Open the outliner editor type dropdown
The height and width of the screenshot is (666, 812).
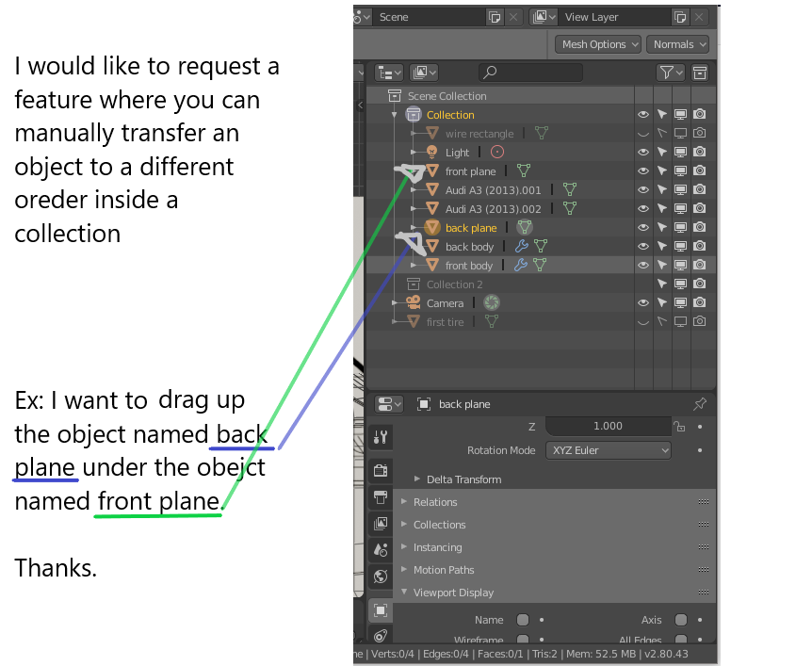pos(388,73)
